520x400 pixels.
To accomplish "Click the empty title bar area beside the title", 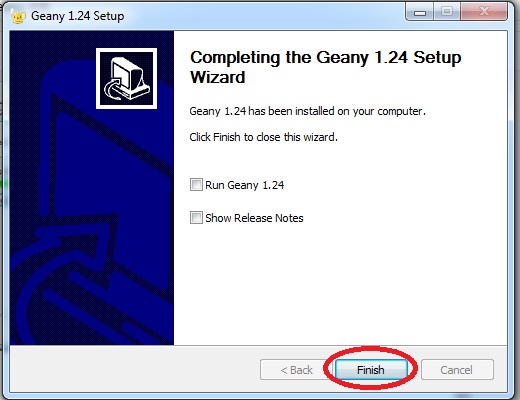I will coord(263,16).
